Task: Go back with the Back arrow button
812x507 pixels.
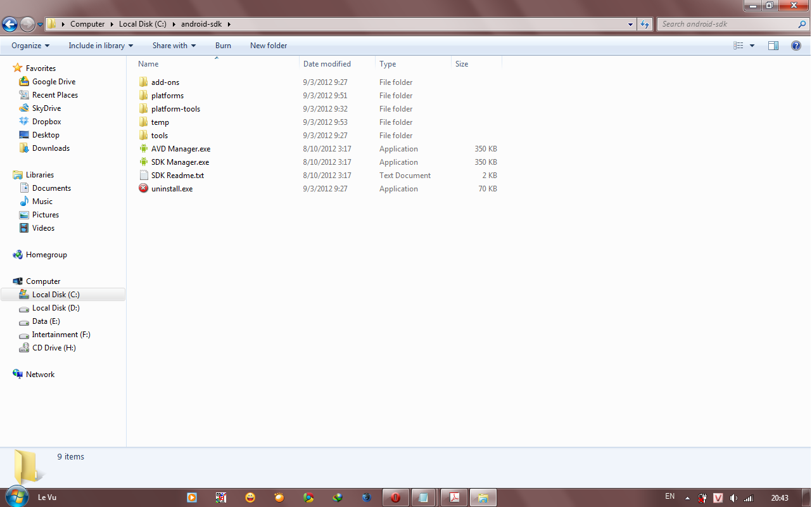Action: (x=10, y=25)
